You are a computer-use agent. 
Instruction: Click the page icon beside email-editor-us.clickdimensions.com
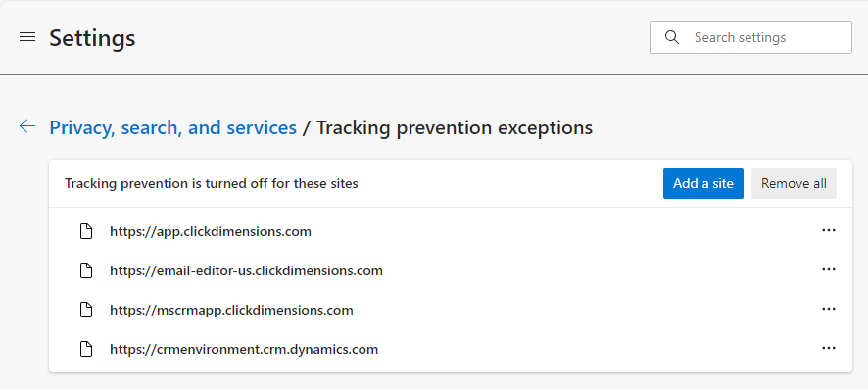(x=86, y=270)
